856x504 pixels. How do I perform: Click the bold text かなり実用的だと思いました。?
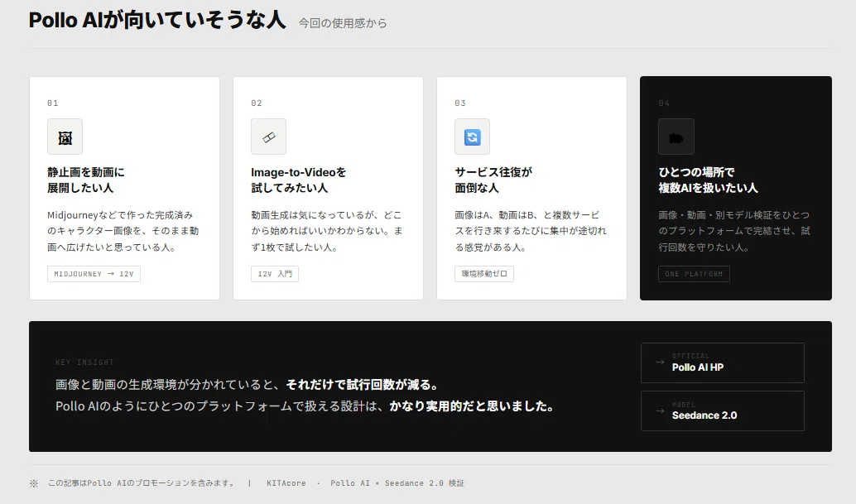point(473,406)
